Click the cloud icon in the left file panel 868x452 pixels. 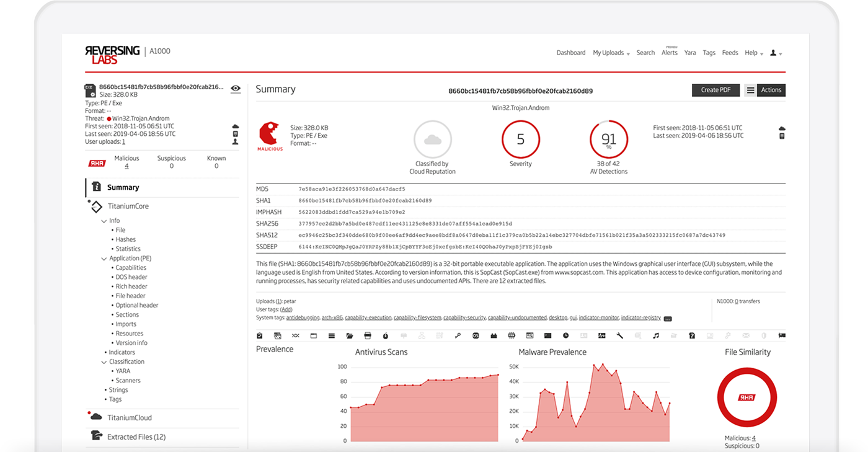click(236, 126)
